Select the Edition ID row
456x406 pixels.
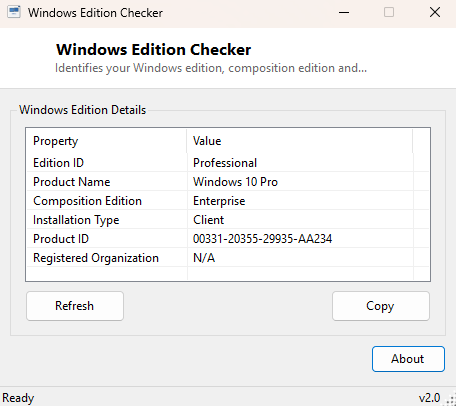click(x=228, y=163)
